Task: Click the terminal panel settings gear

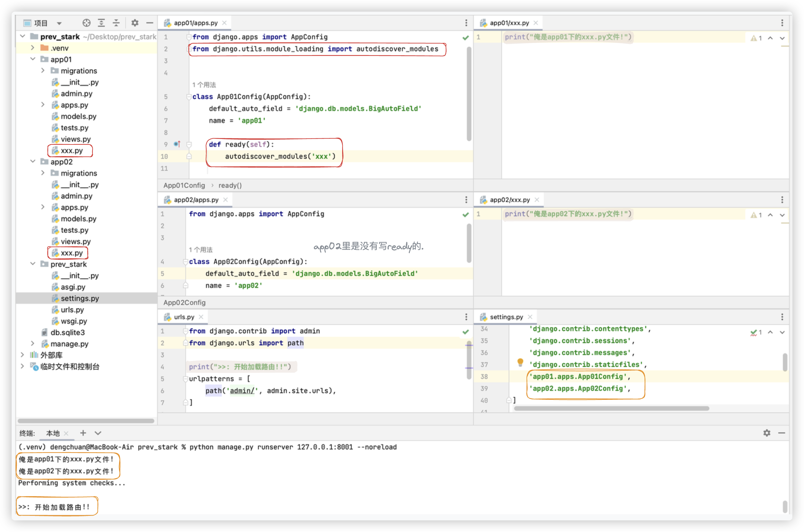Action: coord(767,433)
